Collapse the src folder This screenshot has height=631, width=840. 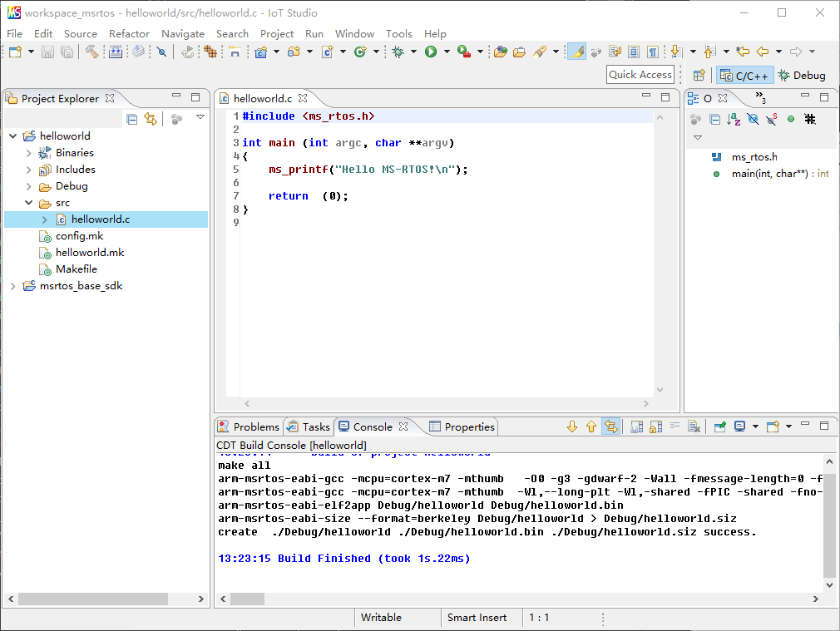[x=29, y=203]
